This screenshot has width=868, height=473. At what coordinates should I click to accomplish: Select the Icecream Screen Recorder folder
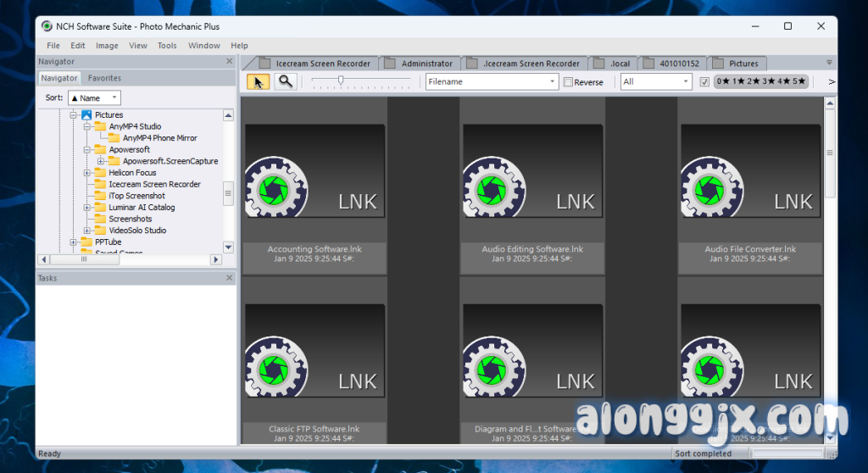[154, 184]
